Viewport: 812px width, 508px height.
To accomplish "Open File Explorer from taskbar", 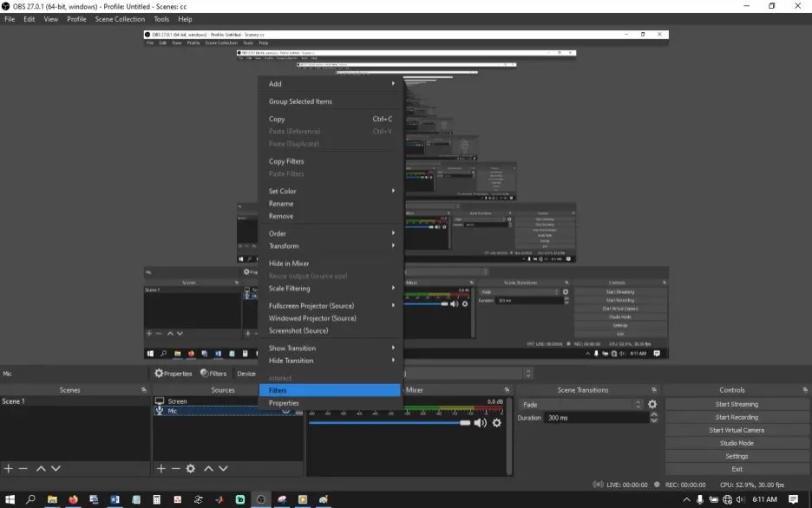I will tap(52, 499).
